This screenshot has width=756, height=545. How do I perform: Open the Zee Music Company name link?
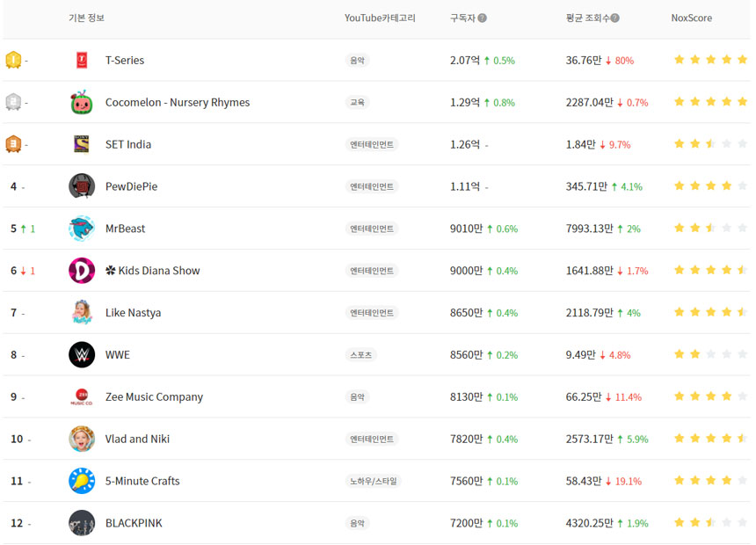click(x=155, y=397)
